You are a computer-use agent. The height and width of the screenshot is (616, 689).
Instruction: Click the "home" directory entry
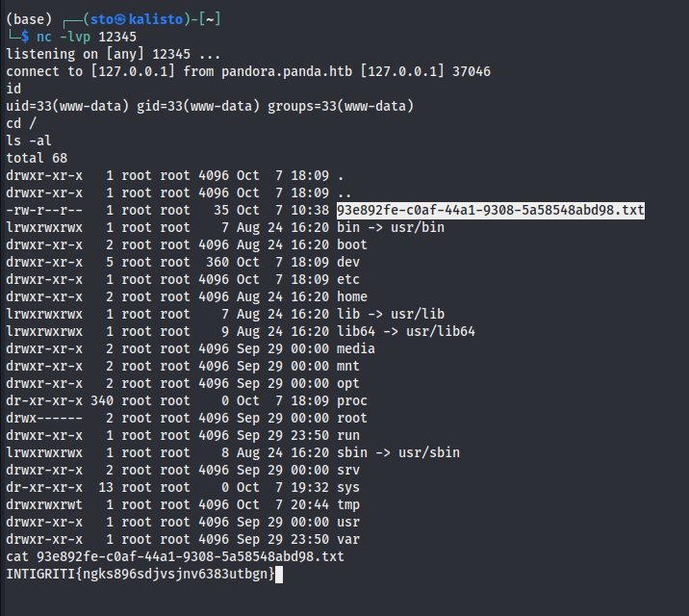coord(352,296)
